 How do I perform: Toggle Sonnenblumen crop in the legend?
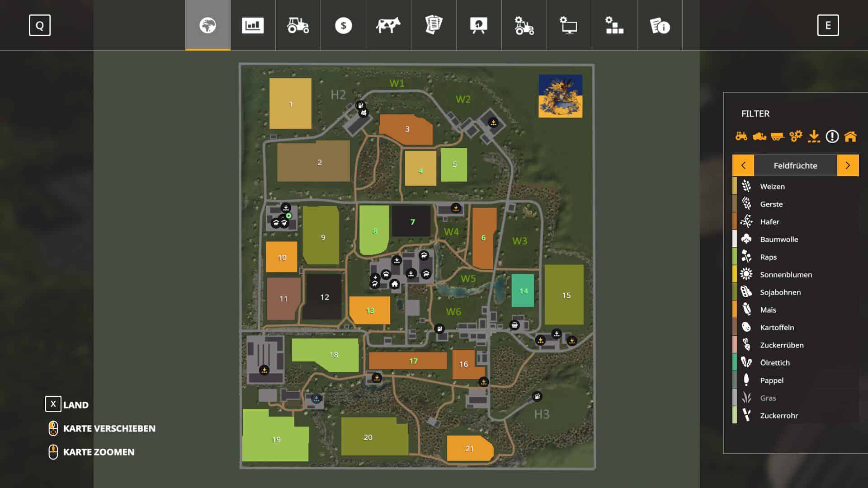point(786,274)
